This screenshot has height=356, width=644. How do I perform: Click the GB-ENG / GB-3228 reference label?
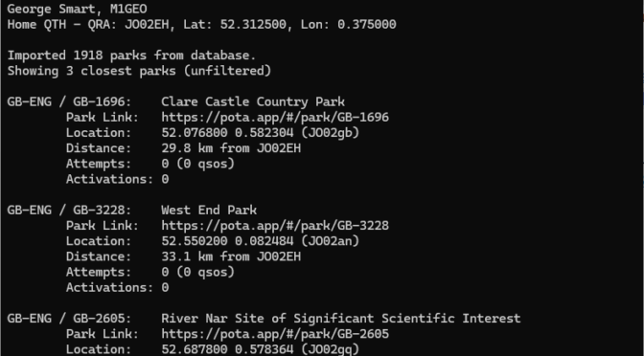coord(69,210)
